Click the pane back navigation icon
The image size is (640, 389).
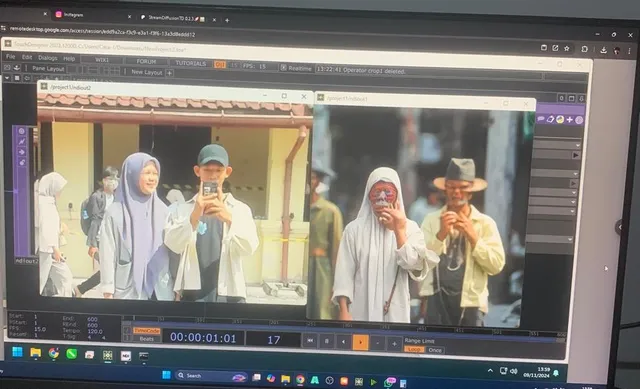click(27, 78)
